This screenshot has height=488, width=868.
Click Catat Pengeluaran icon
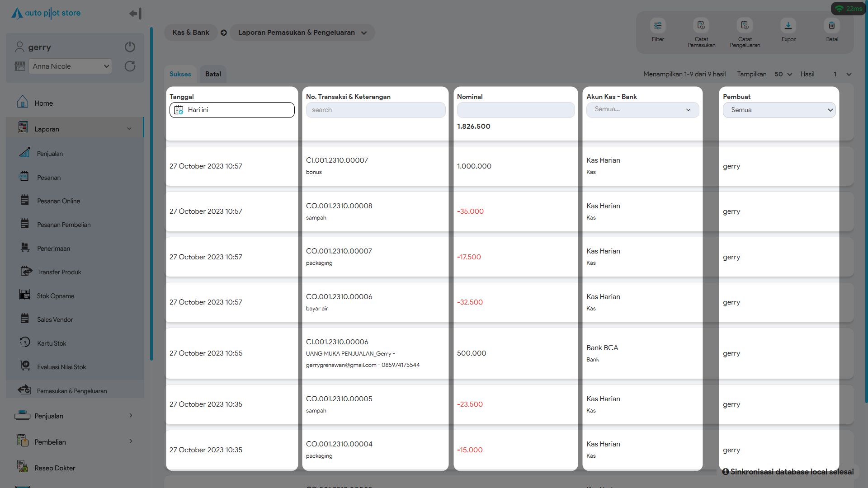[x=745, y=26]
